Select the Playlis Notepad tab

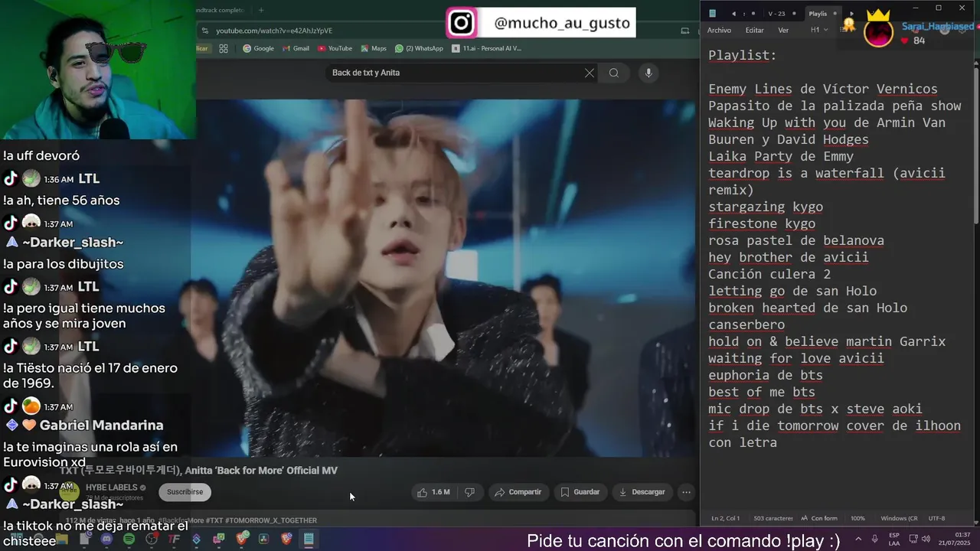pyautogui.click(x=818, y=13)
